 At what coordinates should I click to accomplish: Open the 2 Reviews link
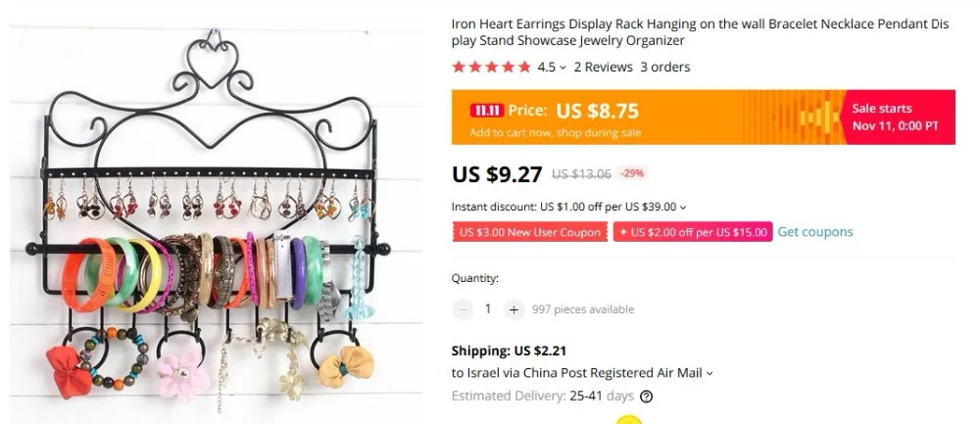click(603, 67)
